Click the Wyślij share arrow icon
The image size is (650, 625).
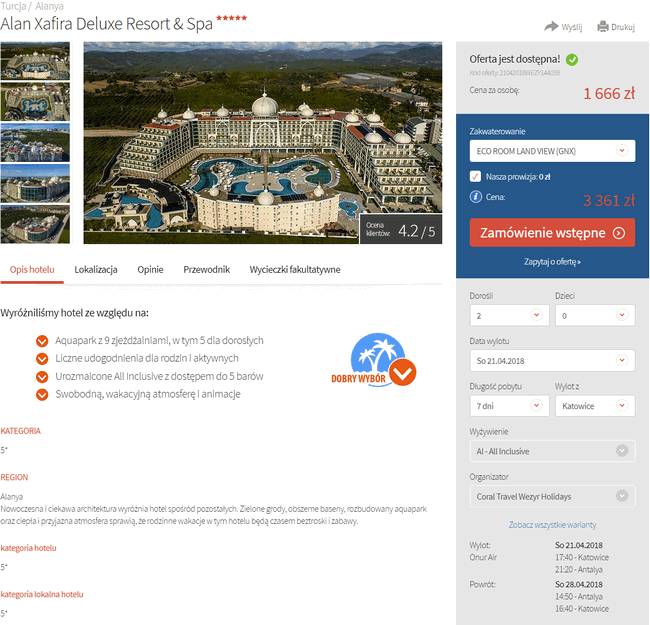(551, 27)
